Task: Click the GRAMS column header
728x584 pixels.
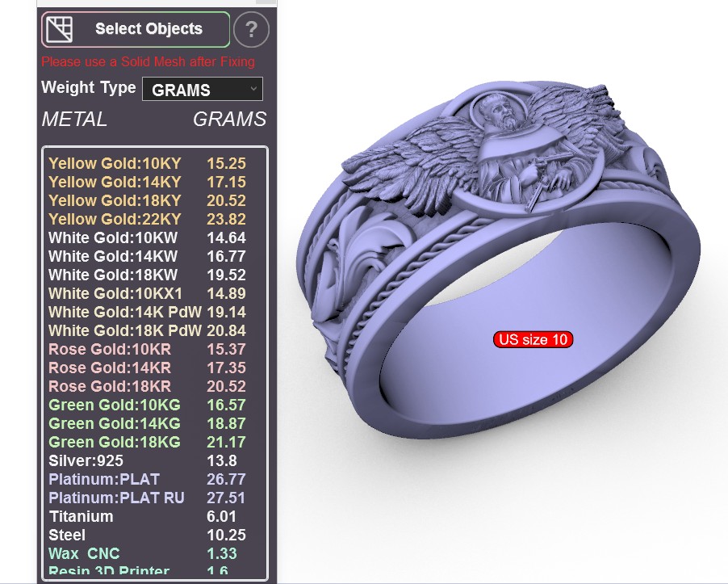Action: coord(230,120)
